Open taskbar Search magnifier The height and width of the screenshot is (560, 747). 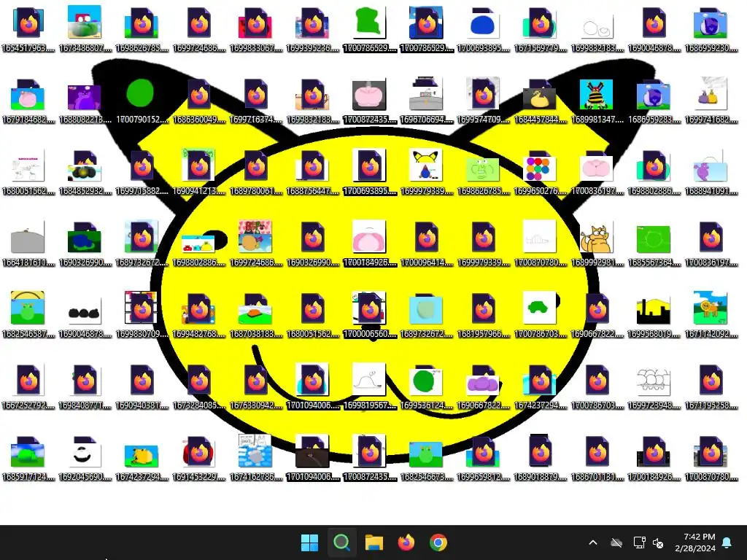[x=341, y=542]
